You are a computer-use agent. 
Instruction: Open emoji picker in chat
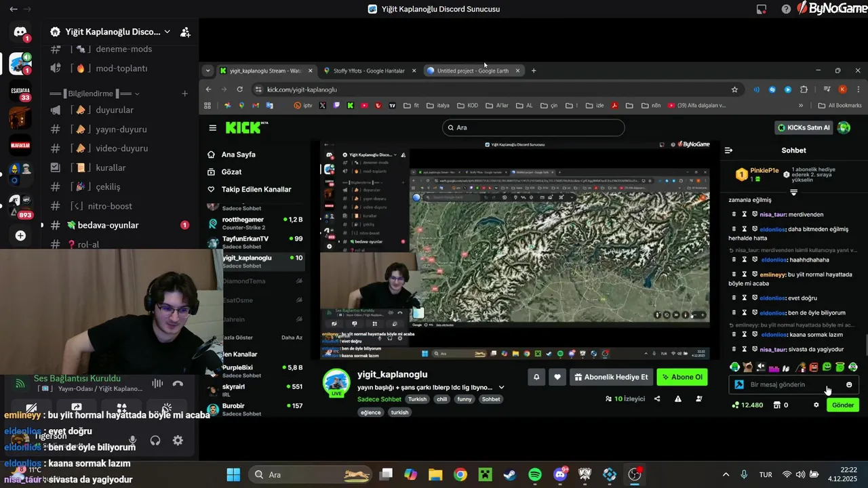849,384
